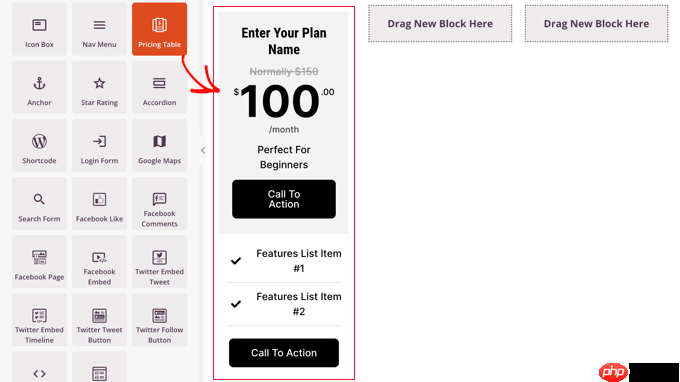Click the first Drag New Block Here placeholder
This screenshot has width=680, height=382.
(440, 23)
